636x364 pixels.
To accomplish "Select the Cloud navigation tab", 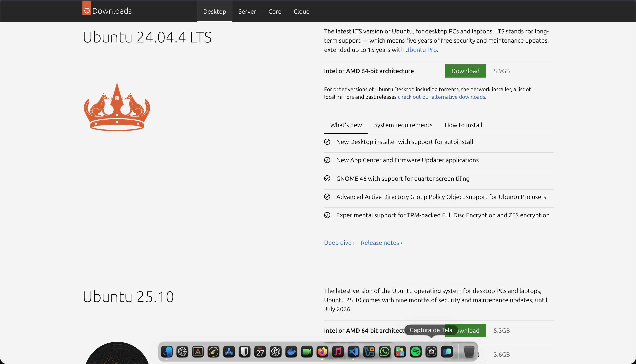I will (301, 12).
